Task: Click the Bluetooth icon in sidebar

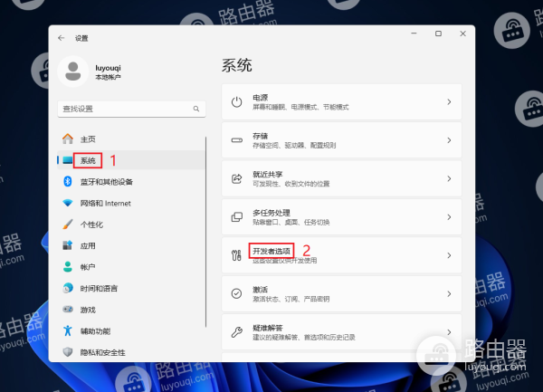Action: (x=68, y=181)
